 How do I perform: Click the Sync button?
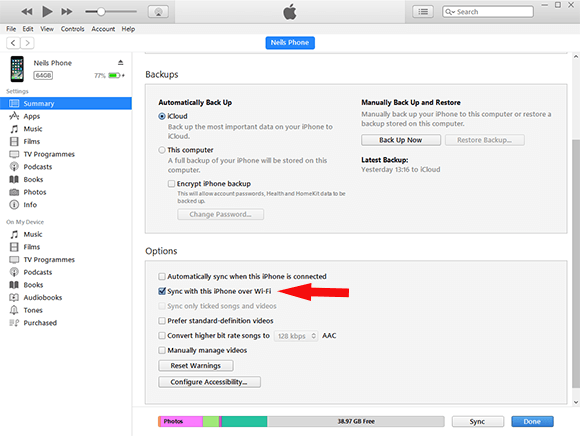coord(478,422)
